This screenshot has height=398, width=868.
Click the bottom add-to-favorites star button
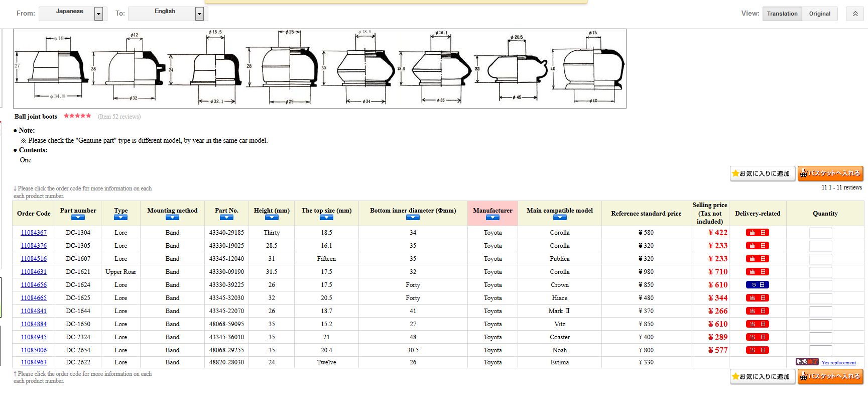[x=762, y=376]
